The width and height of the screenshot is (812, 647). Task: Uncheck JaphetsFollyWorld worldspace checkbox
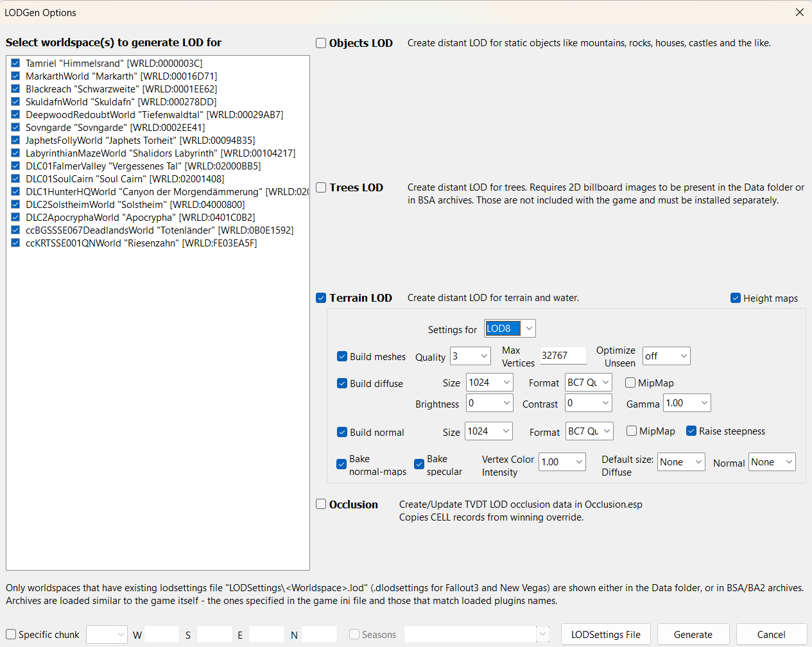[15, 140]
